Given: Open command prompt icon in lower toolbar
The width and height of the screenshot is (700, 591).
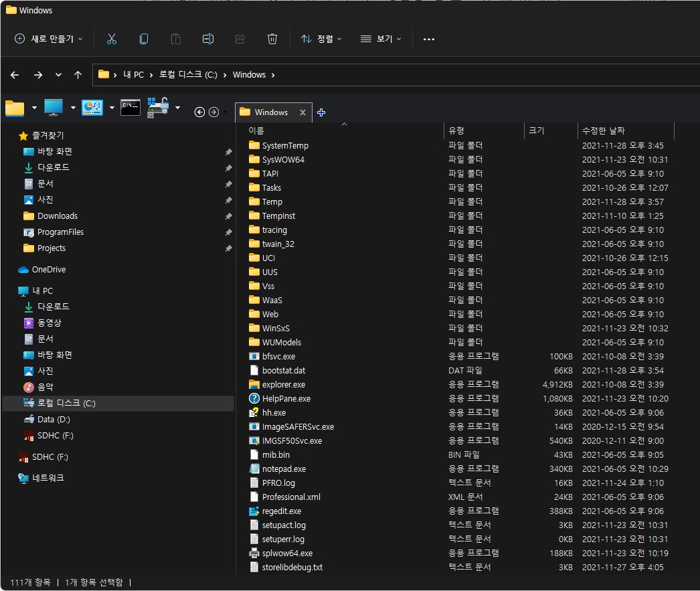Looking at the screenshot, I should pyautogui.click(x=130, y=108).
